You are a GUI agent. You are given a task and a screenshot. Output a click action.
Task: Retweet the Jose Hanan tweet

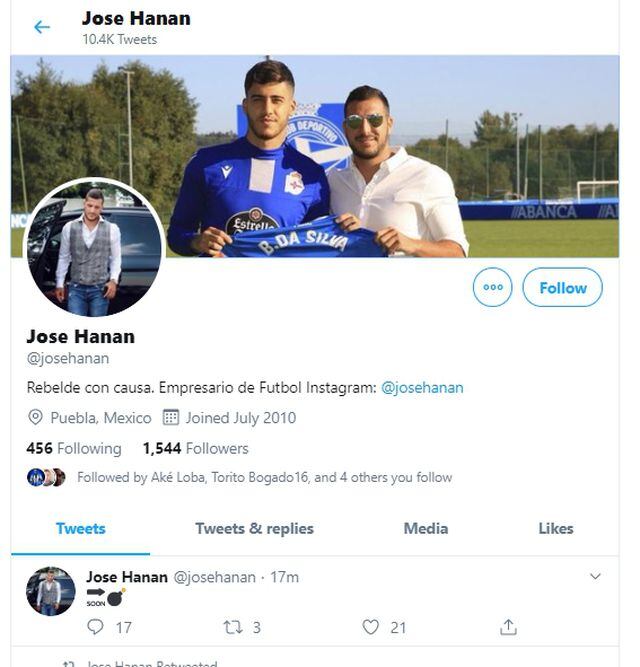232,627
